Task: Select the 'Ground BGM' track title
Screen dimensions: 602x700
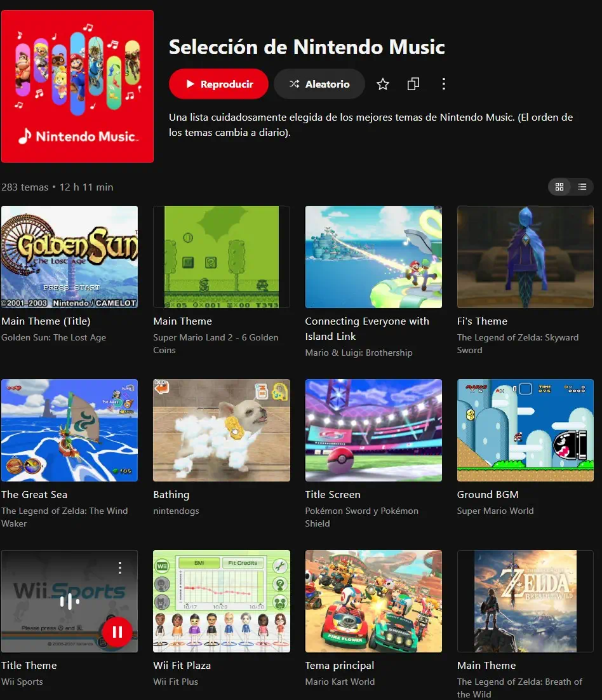Action: (x=488, y=495)
